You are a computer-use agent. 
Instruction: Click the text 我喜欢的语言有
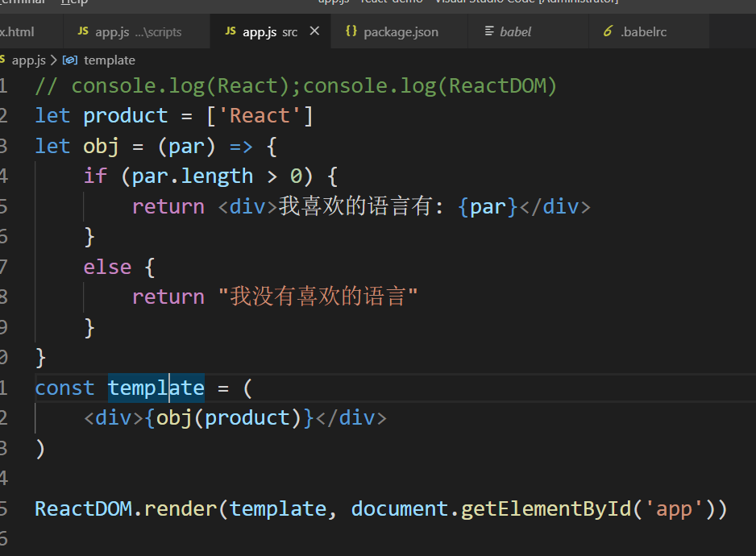tap(355, 206)
